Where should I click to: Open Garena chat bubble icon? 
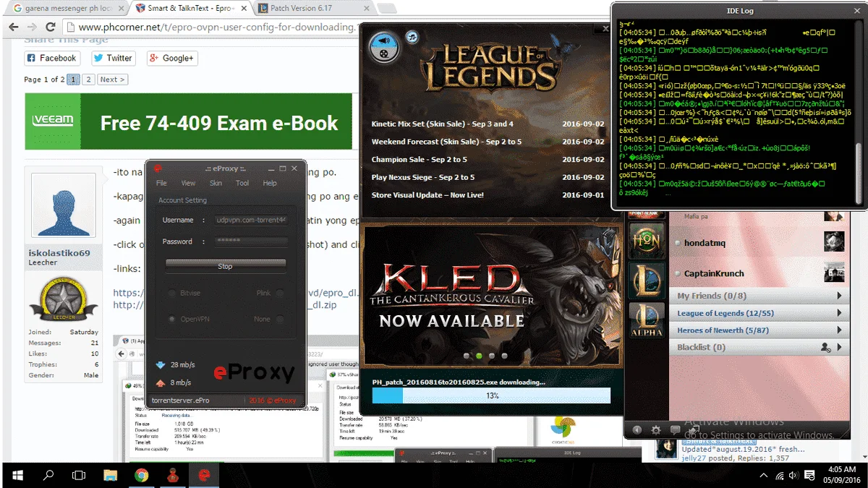pyautogui.click(x=675, y=429)
